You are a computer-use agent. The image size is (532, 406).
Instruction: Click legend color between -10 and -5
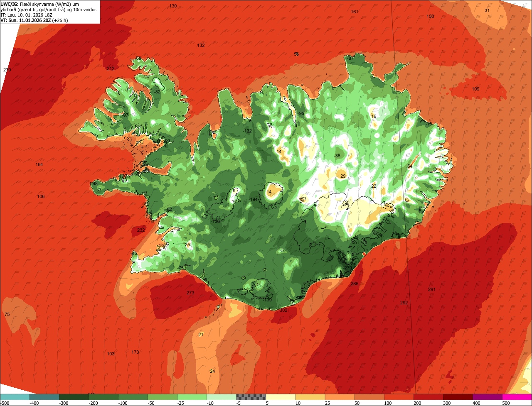point(222,397)
